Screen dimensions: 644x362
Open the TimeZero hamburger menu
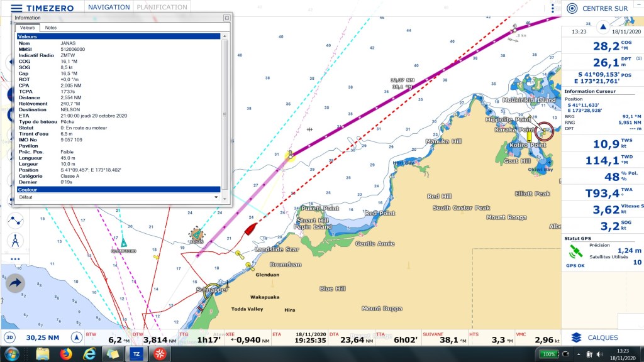click(16, 8)
